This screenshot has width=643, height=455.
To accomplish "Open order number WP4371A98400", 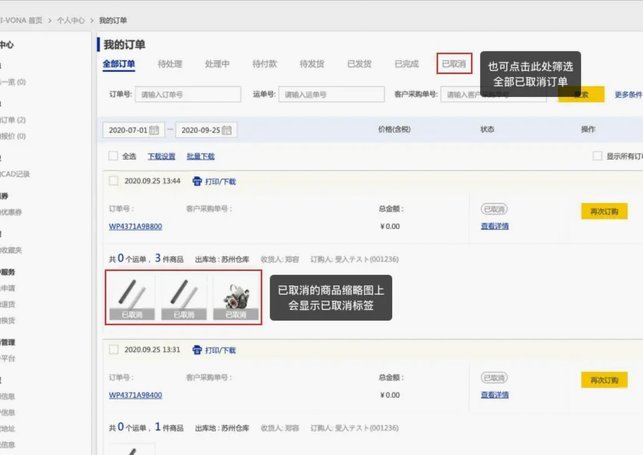I will click(x=135, y=395).
